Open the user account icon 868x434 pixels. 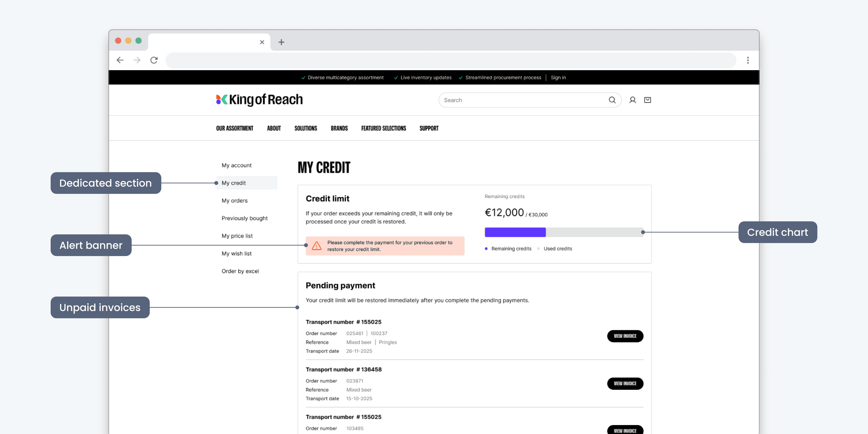pyautogui.click(x=632, y=100)
